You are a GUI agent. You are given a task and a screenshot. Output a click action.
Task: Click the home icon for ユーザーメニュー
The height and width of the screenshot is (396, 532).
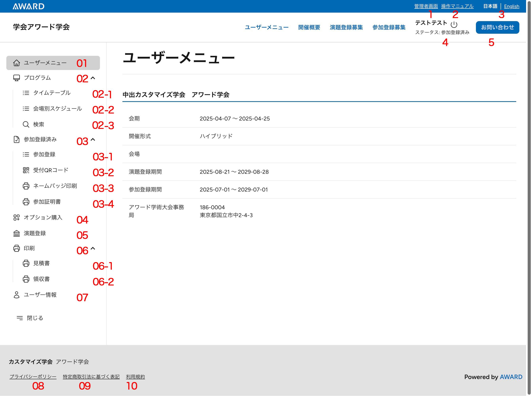click(x=16, y=63)
